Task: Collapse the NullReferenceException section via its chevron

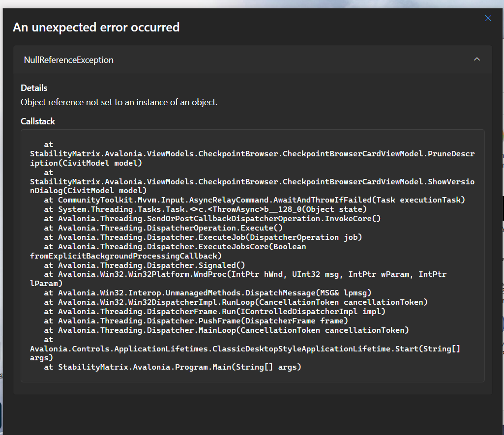Action: 476,59
